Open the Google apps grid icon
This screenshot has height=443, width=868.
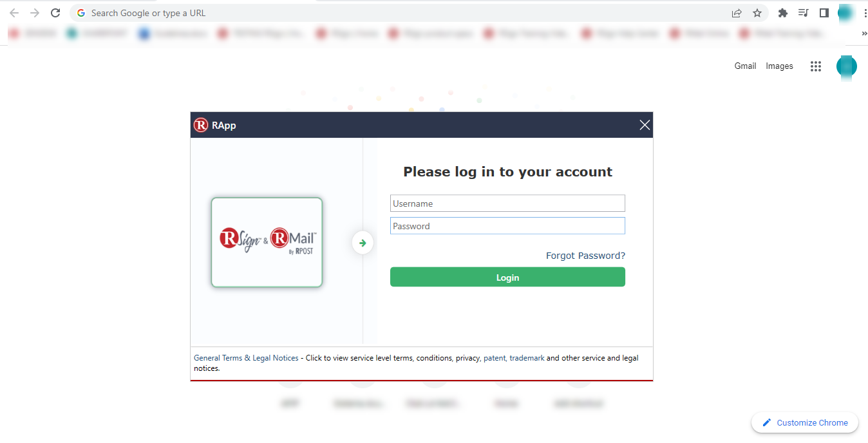[x=816, y=66]
